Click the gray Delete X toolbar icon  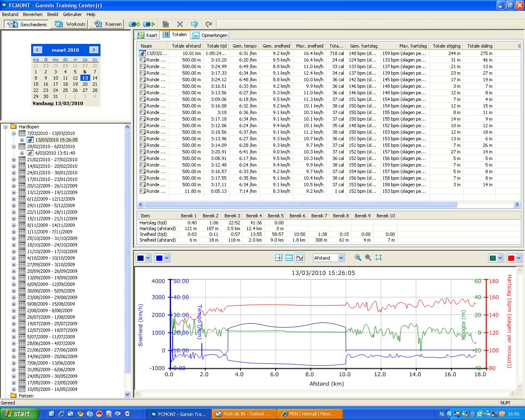pos(180,24)
